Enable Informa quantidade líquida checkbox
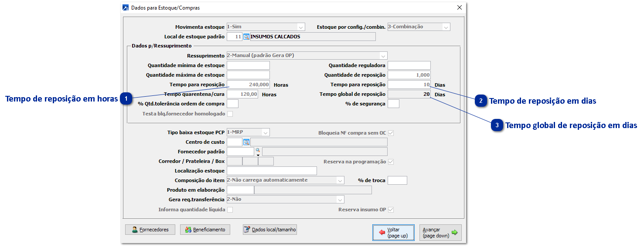 [230, 210]
